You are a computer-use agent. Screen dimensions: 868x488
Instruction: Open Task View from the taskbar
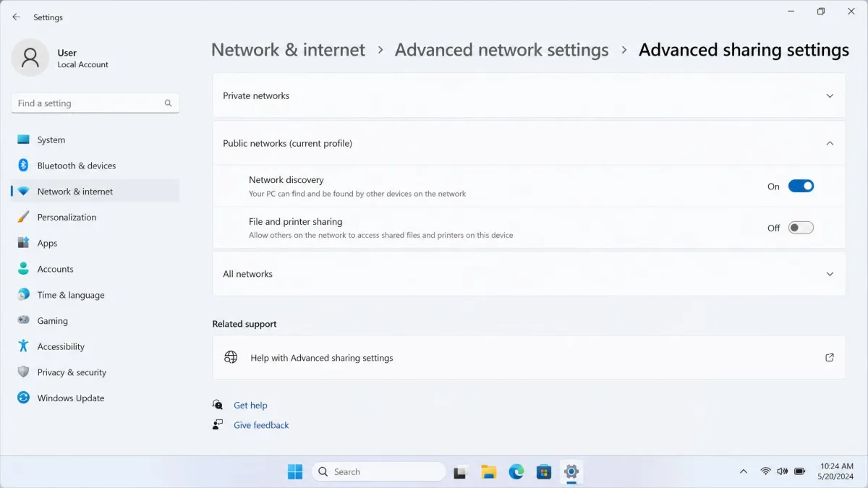[x=460, y=471]
